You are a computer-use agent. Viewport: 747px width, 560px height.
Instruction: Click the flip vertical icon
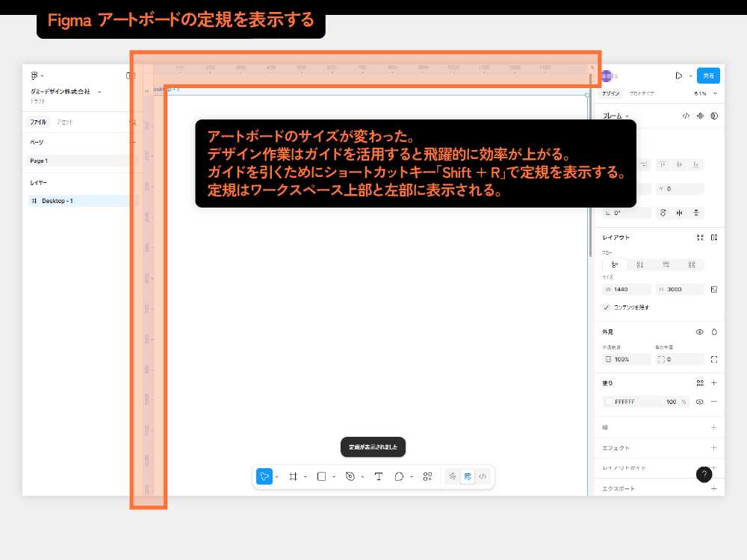point(696,213)
